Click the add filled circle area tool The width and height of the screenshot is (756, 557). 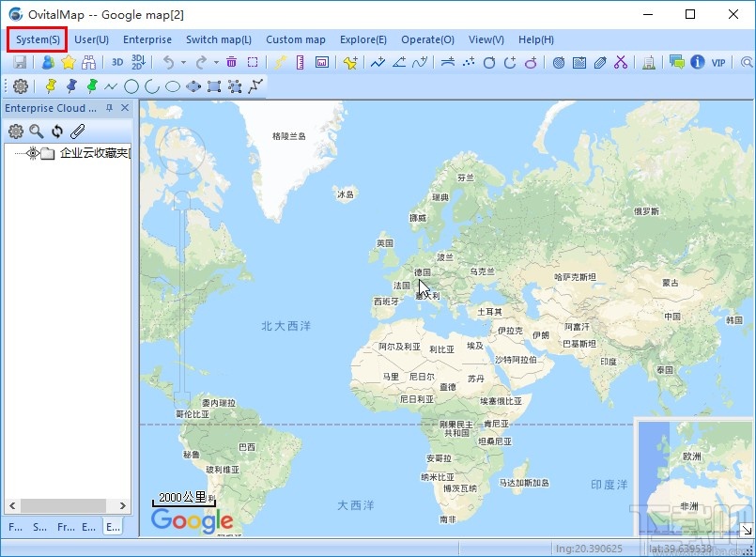click(559, 62)
